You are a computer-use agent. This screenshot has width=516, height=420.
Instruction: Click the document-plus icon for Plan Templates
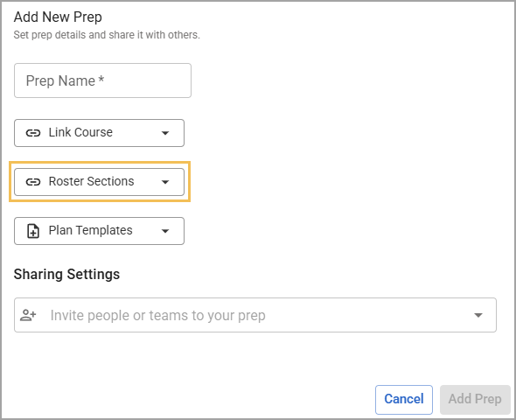[x=33, y=231]
